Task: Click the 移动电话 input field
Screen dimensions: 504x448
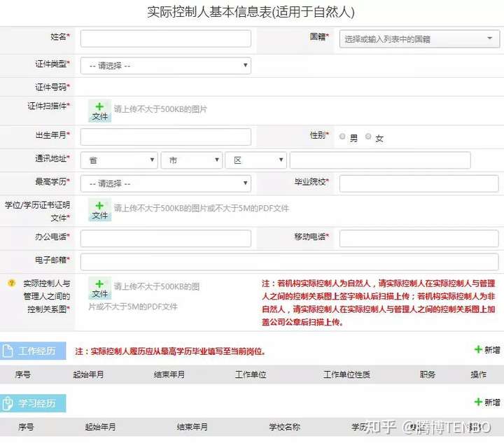Action: [x=419, y=239]
